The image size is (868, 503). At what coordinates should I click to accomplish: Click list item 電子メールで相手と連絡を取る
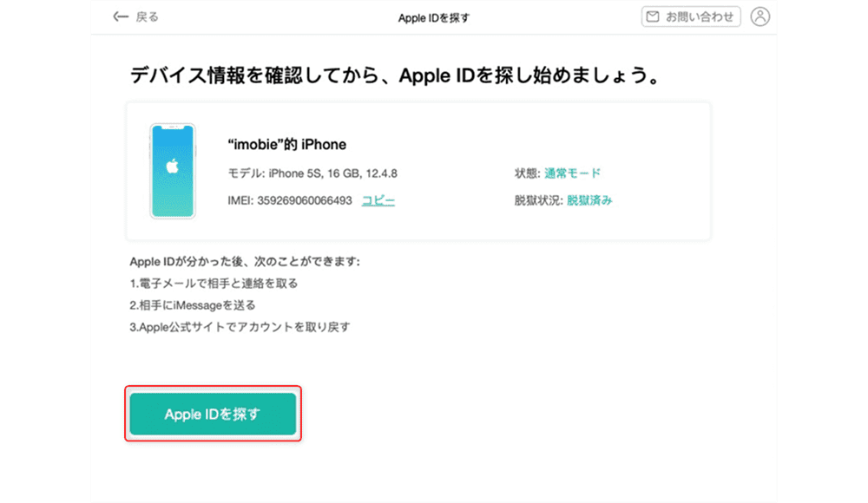click(x=220, y=284)
